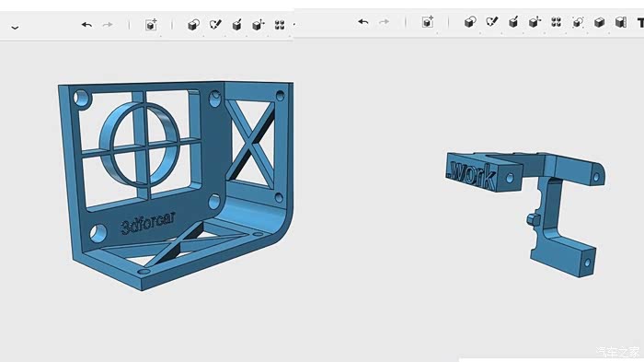Undo in the toolbar above the .work clip

[363, 22]
